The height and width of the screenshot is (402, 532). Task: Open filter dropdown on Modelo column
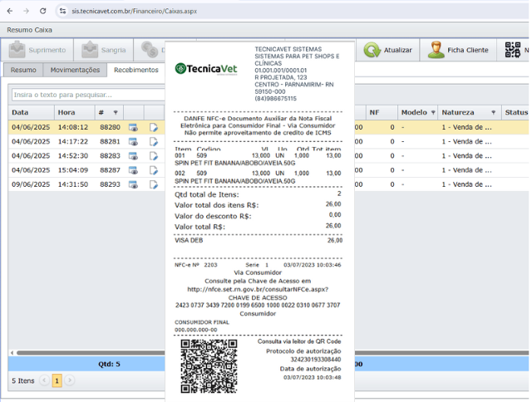click(433, 113)
